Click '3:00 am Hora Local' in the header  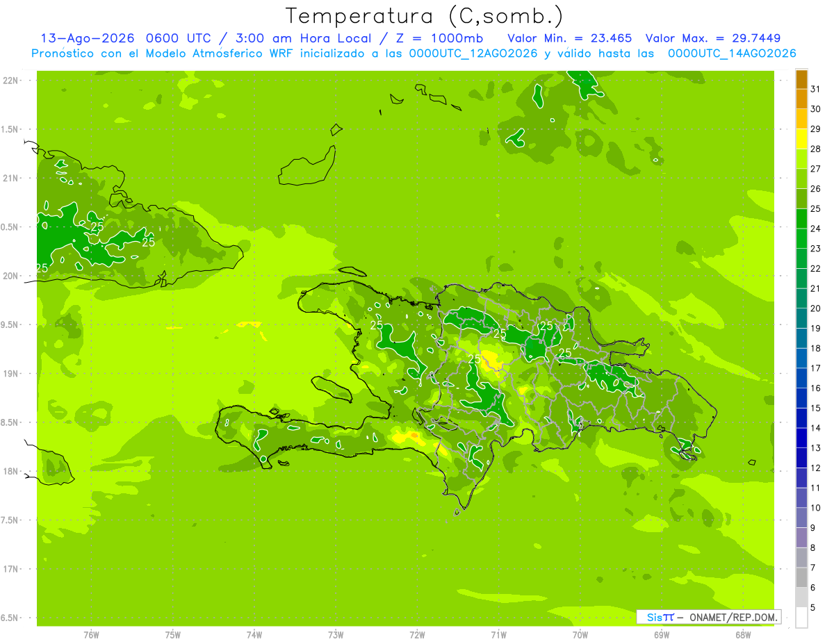tap(301, 38)
